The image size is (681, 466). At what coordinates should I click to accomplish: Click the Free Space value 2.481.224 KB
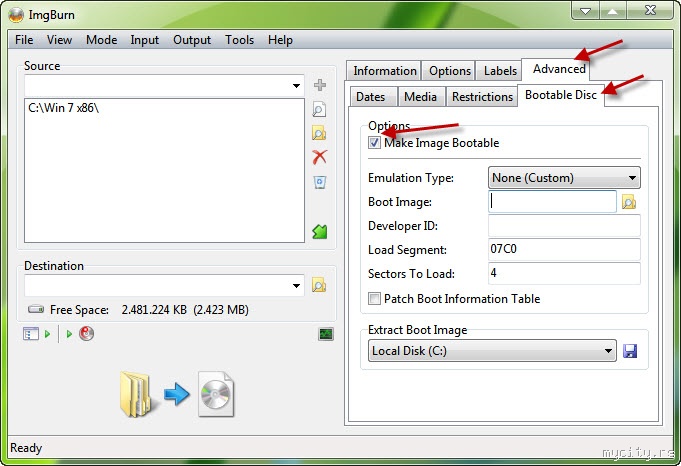[x=154, y=310]
